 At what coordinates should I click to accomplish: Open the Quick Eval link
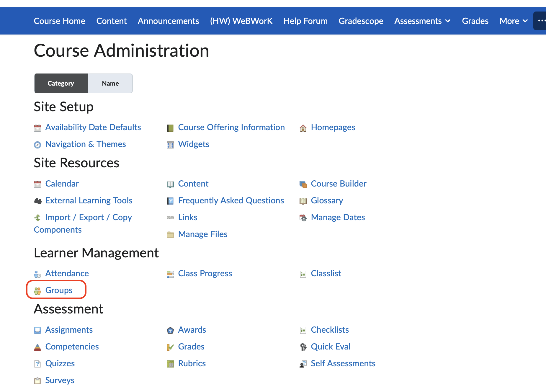331,347
